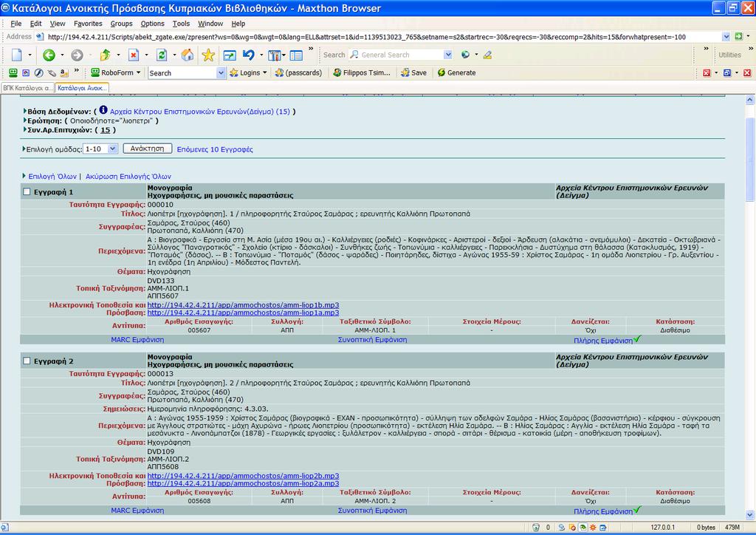756x535 pixels.
Task: Tick the checkbox for Εγγραφή 2
Action: click(x=27, y=361)
